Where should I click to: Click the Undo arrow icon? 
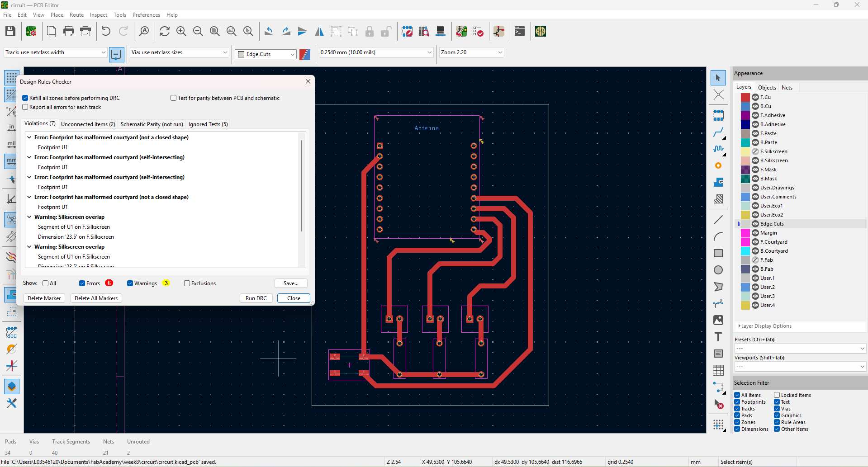click(106, 31)
